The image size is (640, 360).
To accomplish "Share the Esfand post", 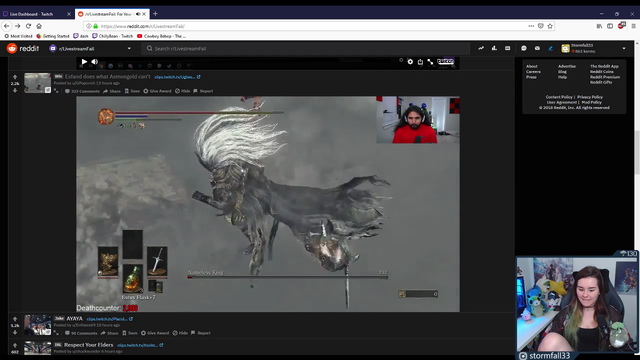I will pos(112,91).
